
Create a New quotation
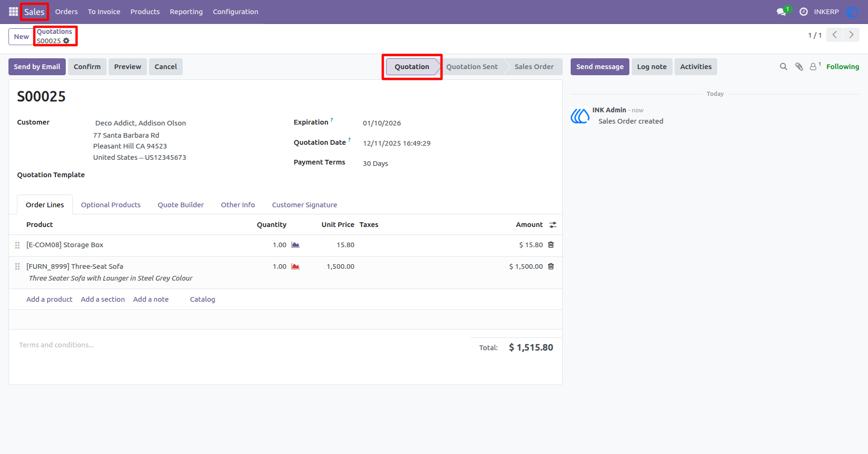21,37
